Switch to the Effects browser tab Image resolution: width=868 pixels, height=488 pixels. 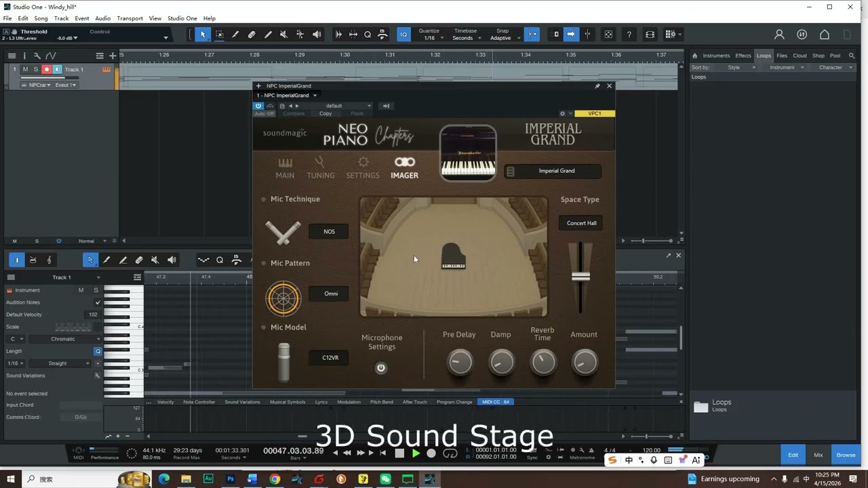coord(743,56)
